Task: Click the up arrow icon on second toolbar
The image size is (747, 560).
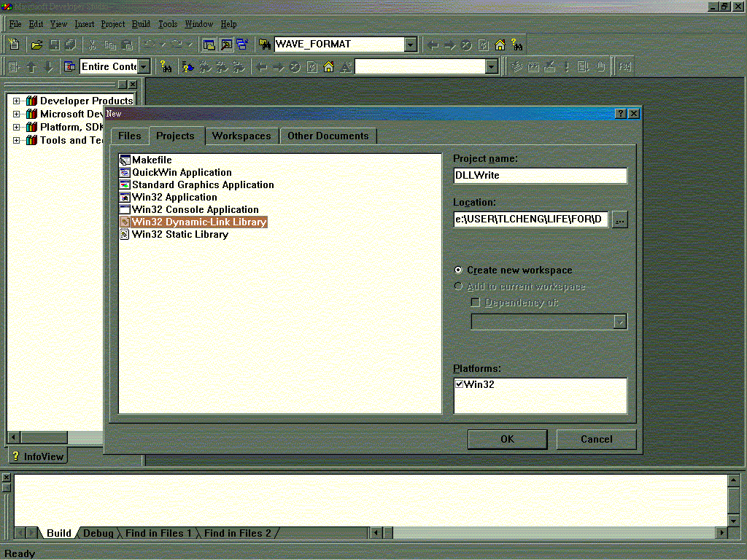Action: point(31,66)
